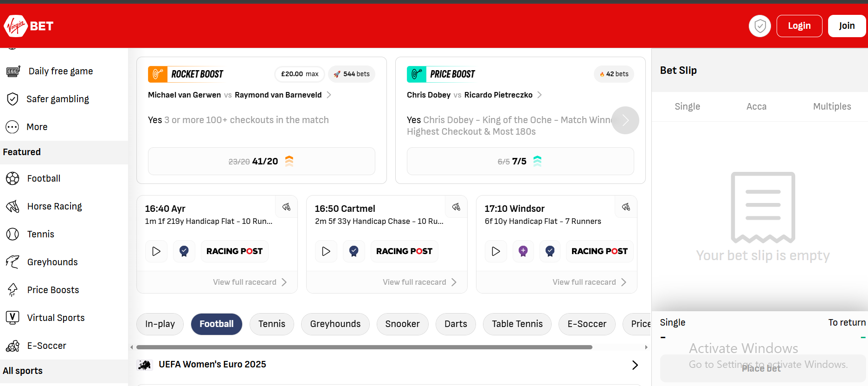Select the Football filter chip
Screen dimensions: 868x386
pos(217,324)
